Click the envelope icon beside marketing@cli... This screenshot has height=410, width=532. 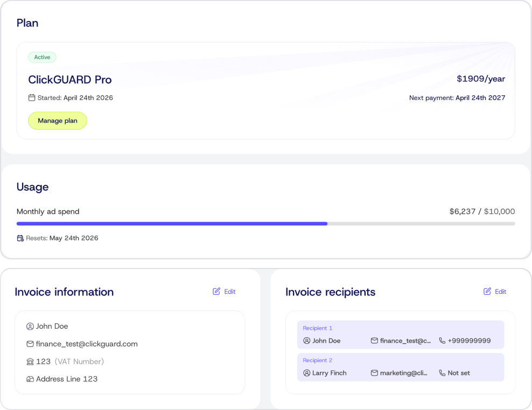[x=374, y=373]
